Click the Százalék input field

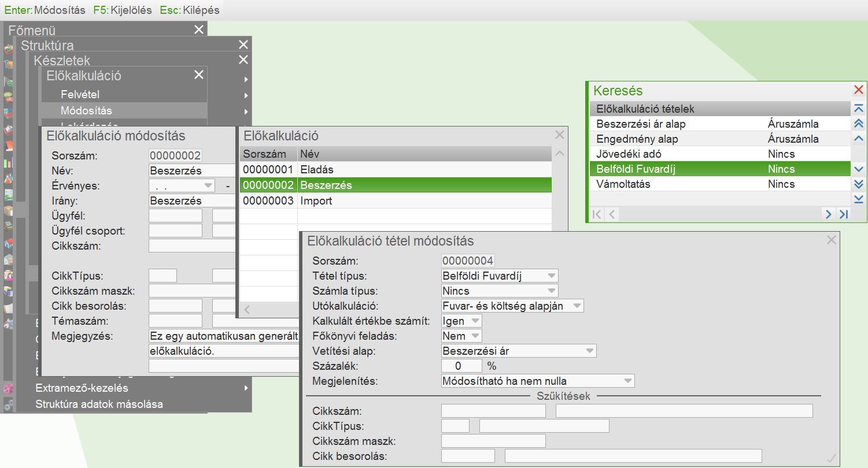click(461, 366)
